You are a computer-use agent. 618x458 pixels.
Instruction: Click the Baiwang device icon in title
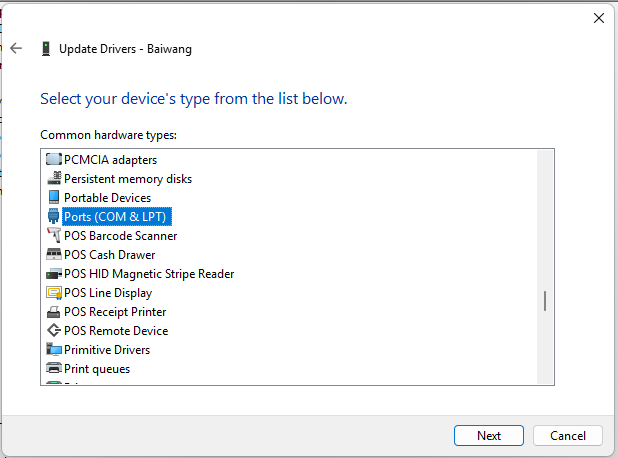46,49
